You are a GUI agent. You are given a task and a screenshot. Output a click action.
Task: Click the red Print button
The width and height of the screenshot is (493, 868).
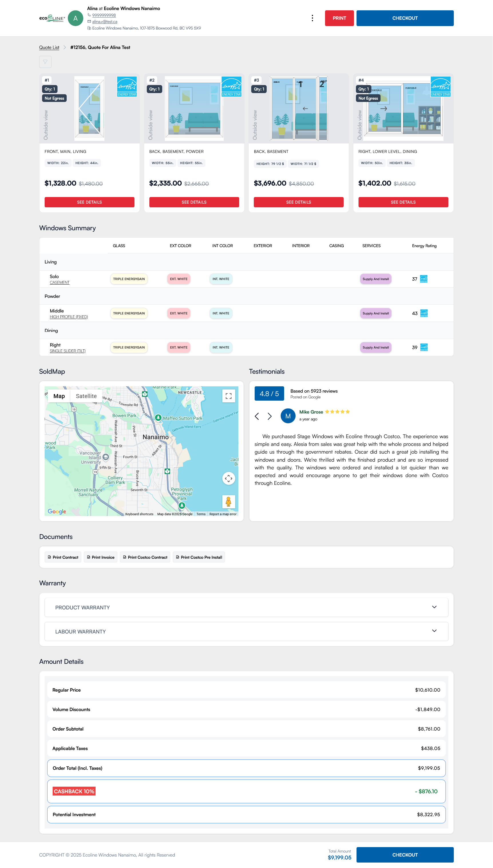coord(339,18)
